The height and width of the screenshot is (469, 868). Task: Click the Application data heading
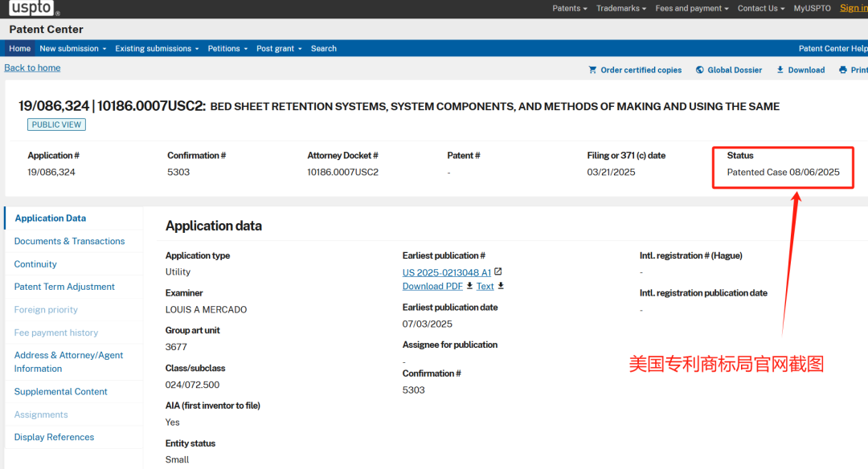(214, 226)
